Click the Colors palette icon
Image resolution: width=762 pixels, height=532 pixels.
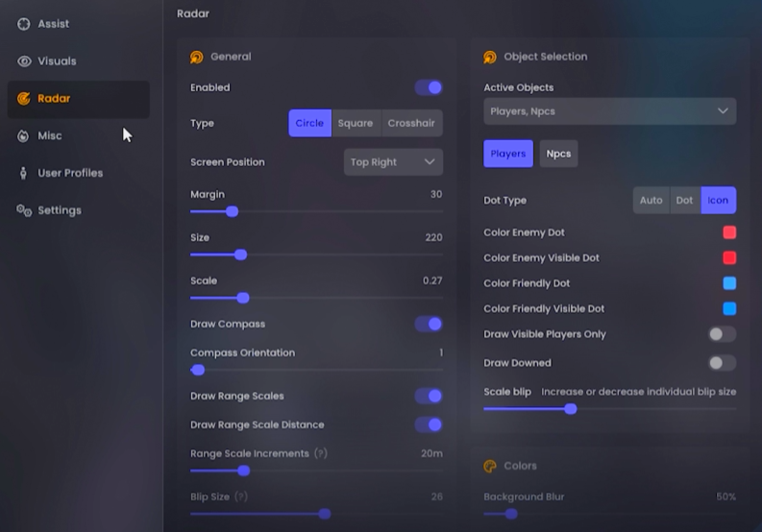point(490,466)
